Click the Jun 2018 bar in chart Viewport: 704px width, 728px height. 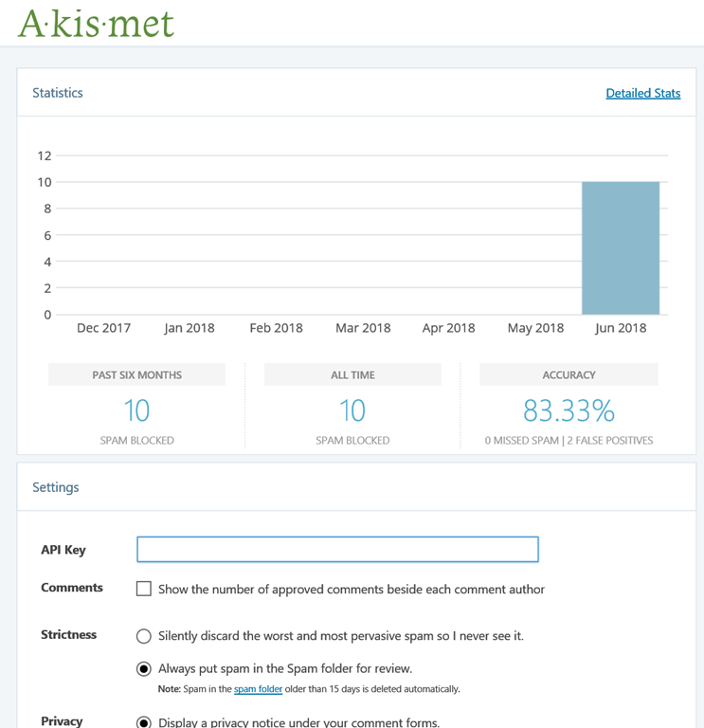pos(620,247)
